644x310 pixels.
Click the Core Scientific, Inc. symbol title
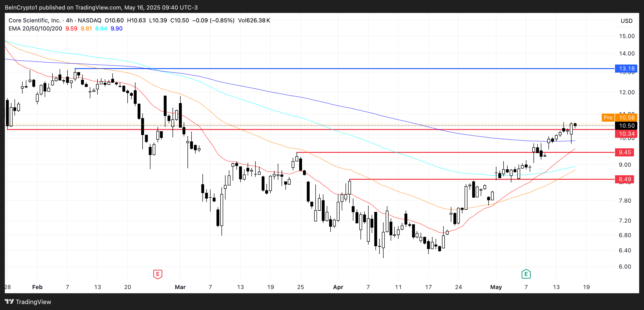tap(34, 20)
